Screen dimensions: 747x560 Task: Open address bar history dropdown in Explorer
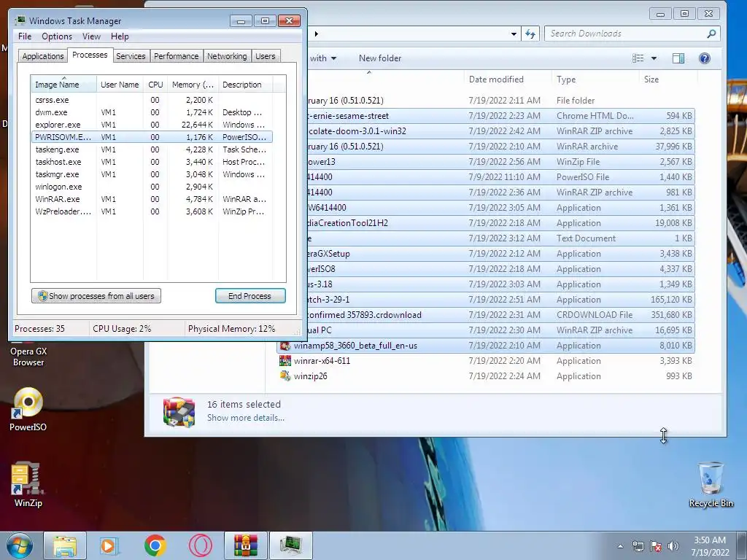tap(514, 34)
